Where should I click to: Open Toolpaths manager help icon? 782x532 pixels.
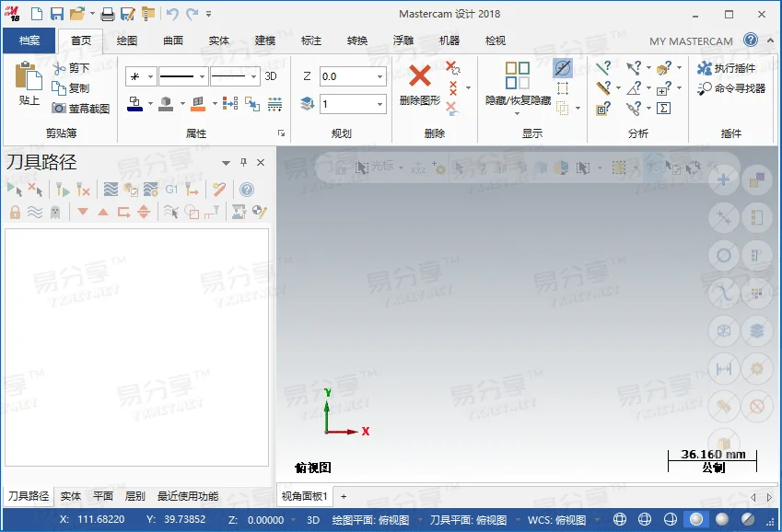(246, 190)
